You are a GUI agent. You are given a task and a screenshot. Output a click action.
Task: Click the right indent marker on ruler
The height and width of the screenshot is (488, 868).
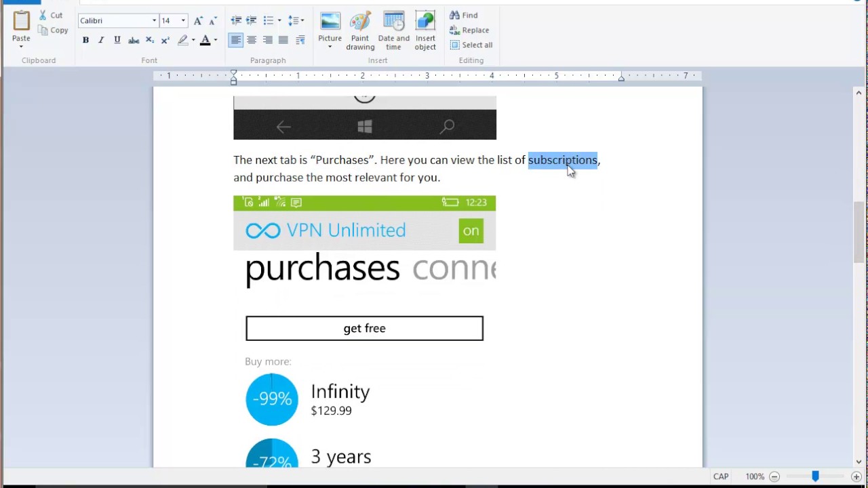click(620, 79)
